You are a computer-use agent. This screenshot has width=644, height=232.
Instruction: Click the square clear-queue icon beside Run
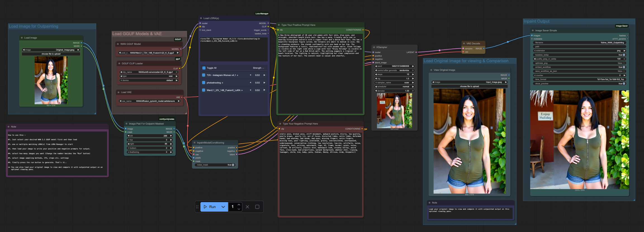pyautogui.click(x=257, y=207)
